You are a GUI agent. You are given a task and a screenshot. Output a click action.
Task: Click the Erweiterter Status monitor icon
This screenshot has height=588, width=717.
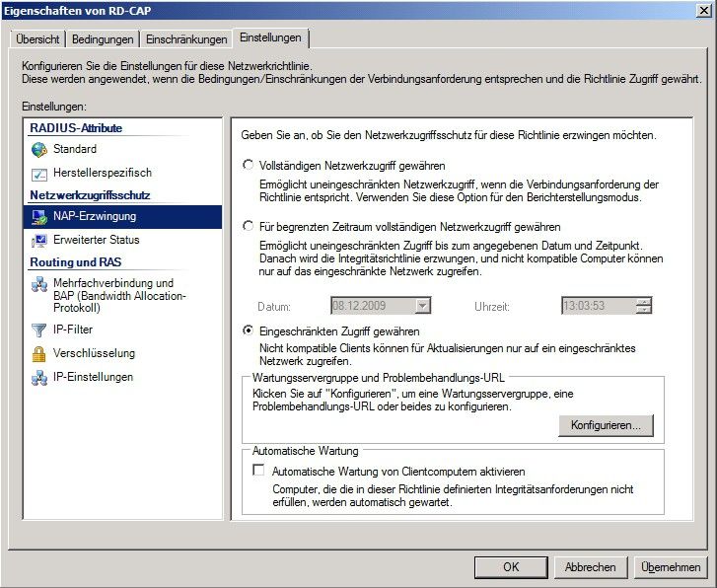click(39, 241)
